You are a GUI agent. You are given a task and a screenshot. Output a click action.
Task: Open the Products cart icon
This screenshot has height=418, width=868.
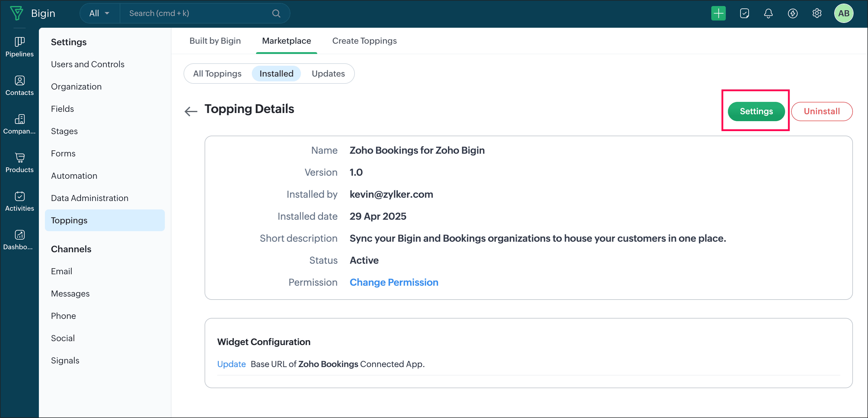(x=20, y=158)
